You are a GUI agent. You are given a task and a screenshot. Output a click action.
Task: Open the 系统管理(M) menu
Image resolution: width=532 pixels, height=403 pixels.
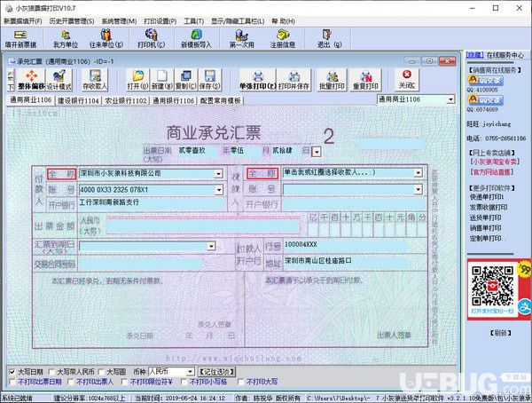point(119,21)
